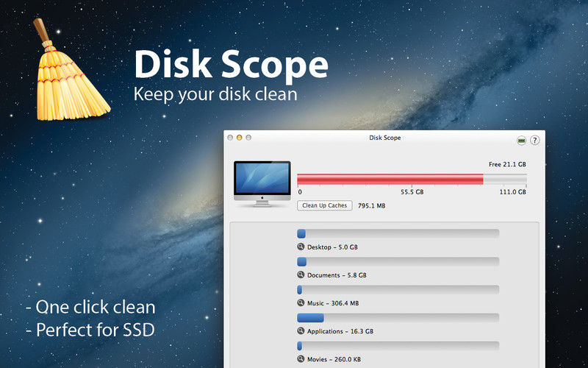The image size is (588, 368).
Task: Click the magnifier icon beside Movies
Action: click(x=301, y=359)
